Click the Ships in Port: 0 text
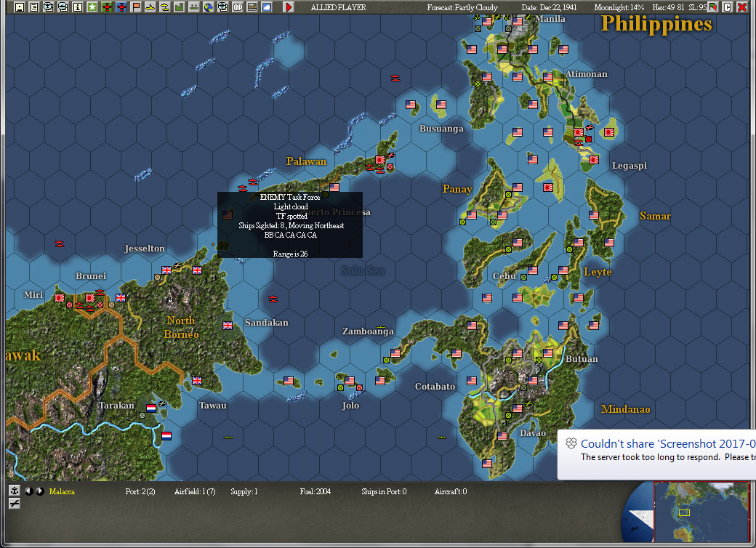The width and height of the screenshot is (756, 548). [x=384, y=491]
